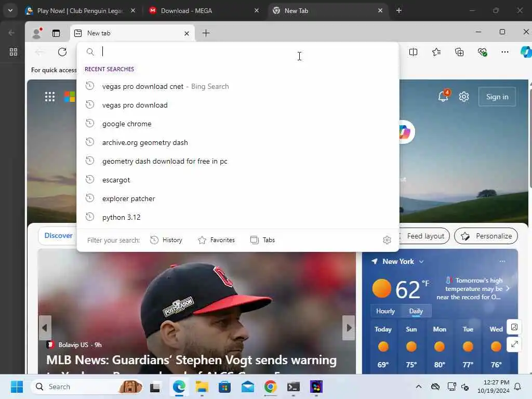Expand New York location dropdown
532x399 pixels.
(421, 262)
